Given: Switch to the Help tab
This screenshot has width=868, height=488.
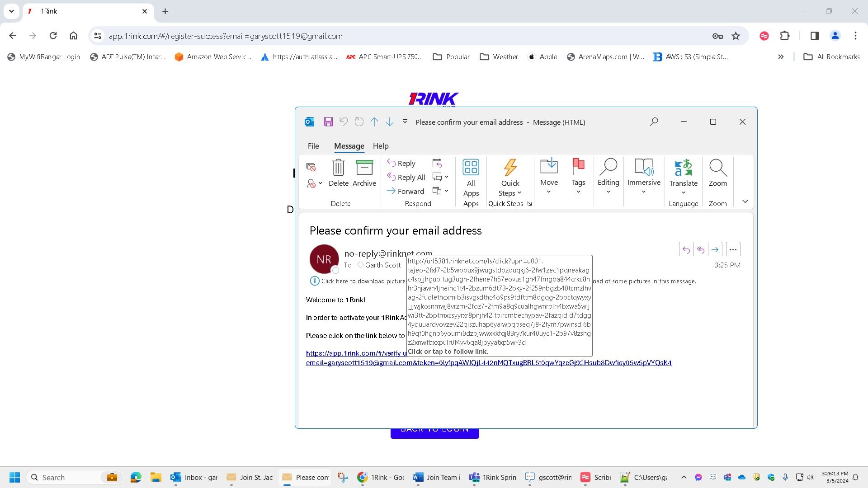Looking at the screenshot, I should 380,146.
